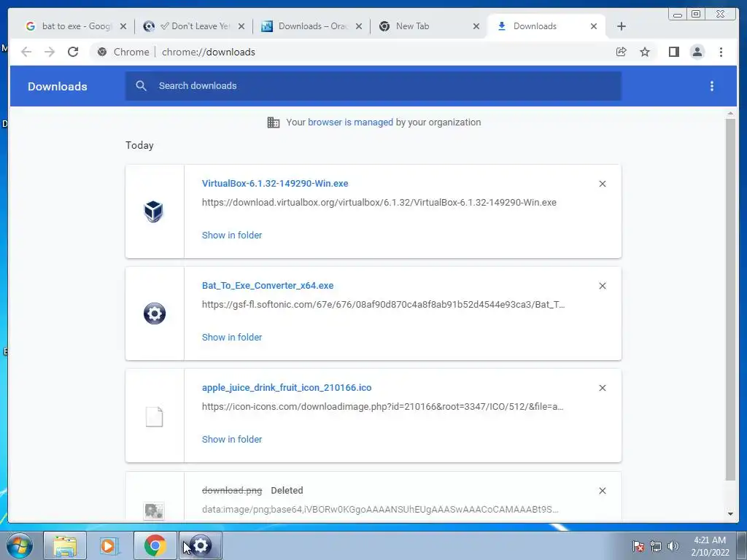Screen dimensions: 747x560
Task: Click the browser forward arrow
Action: pos(50,52)
